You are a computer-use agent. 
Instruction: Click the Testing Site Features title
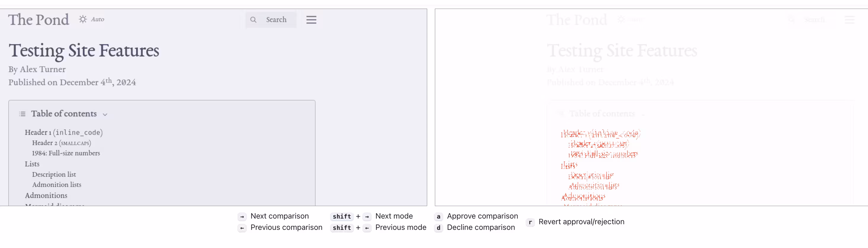click(84, 51)
